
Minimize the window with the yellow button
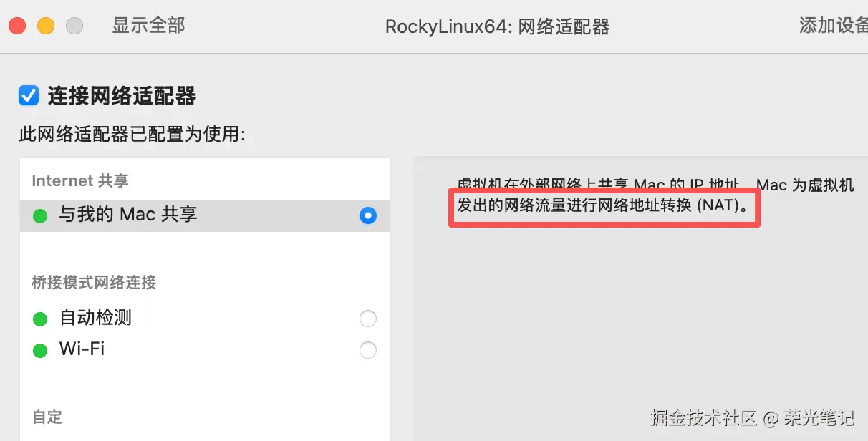click(x=46, y=26)
